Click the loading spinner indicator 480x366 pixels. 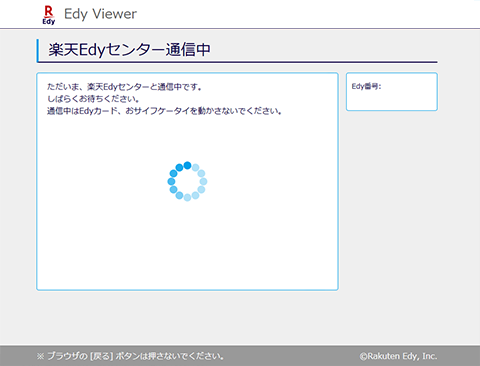click(187, 181)
